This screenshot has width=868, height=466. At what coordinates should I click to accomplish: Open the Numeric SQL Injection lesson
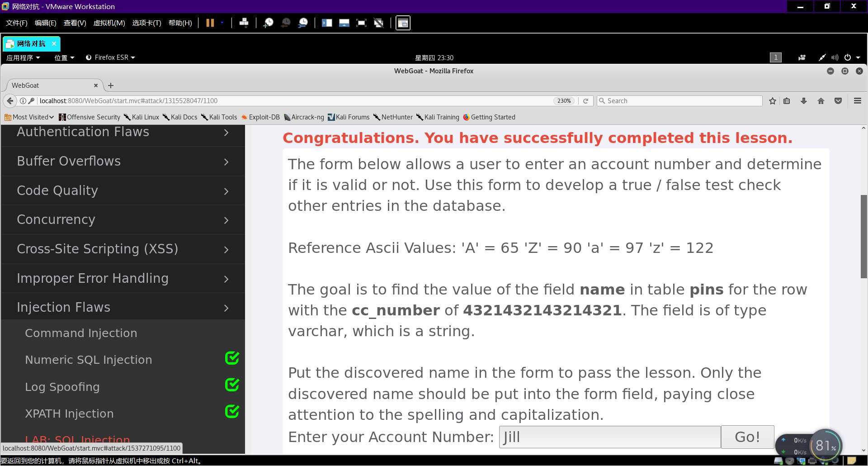tap(89, 360)
